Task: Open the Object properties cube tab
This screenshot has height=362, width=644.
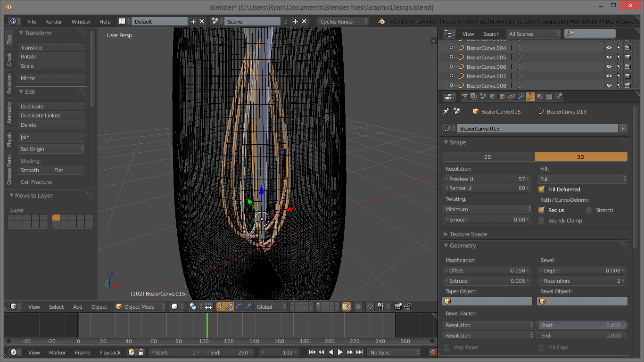Action: pos(502,97)
